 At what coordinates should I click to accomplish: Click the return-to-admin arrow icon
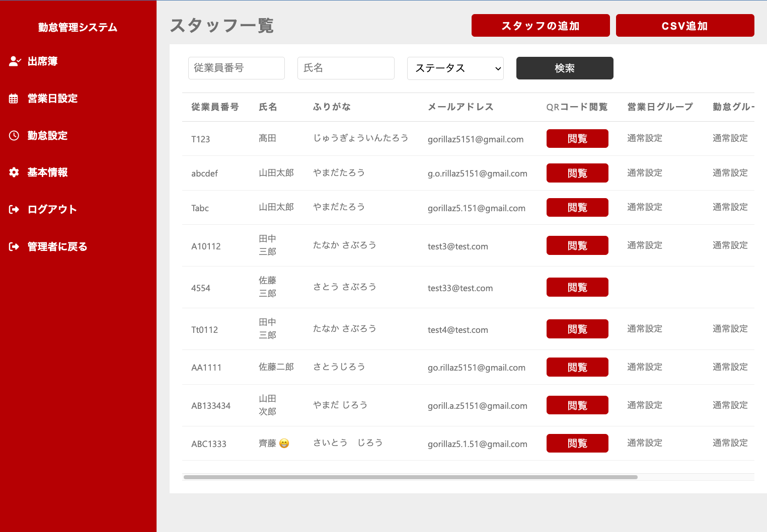[14, 246]
